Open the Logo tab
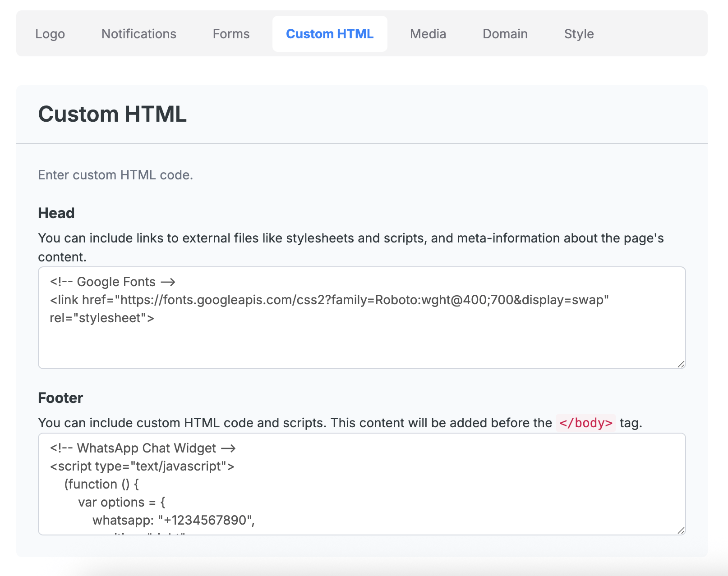 coord(50,34)
